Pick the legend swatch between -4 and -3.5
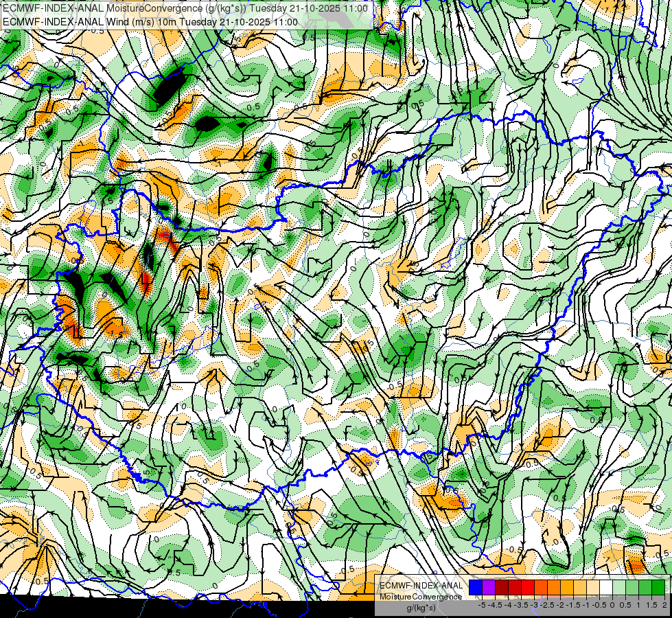The image size is (672, 618). [515, 588]
